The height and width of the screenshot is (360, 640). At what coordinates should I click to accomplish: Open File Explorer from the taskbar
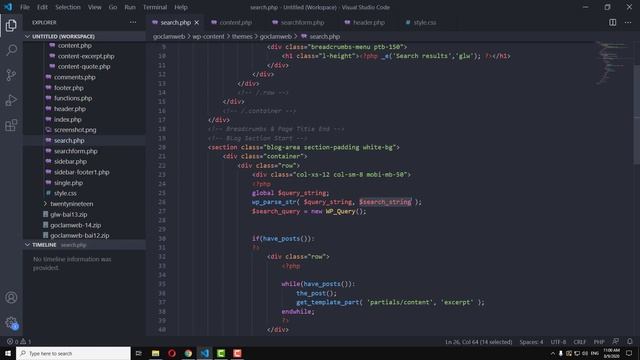[156, 353]
